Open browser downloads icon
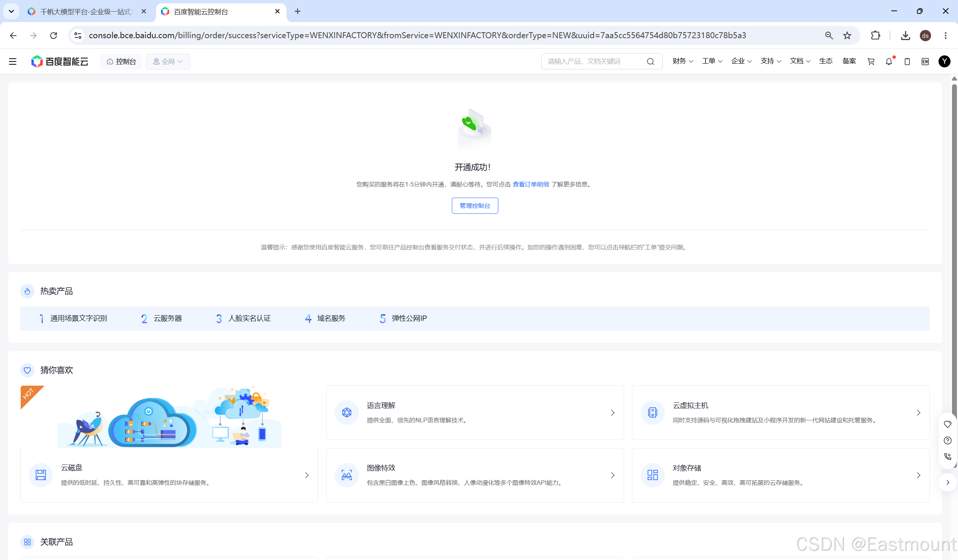Image resolution: width=958 pixels, height=560 pixels. [x=906, y=35]
